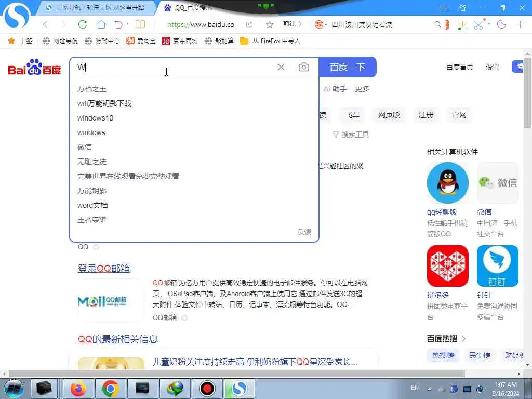Open the 搜索工具 filter
Screen dimensions: 532x399
tap(351, 135)
